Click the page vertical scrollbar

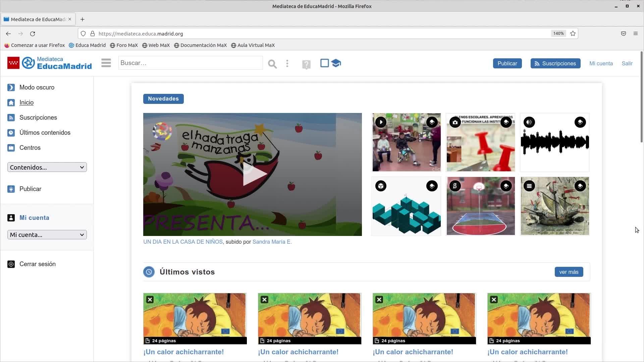tap(642, 97)
